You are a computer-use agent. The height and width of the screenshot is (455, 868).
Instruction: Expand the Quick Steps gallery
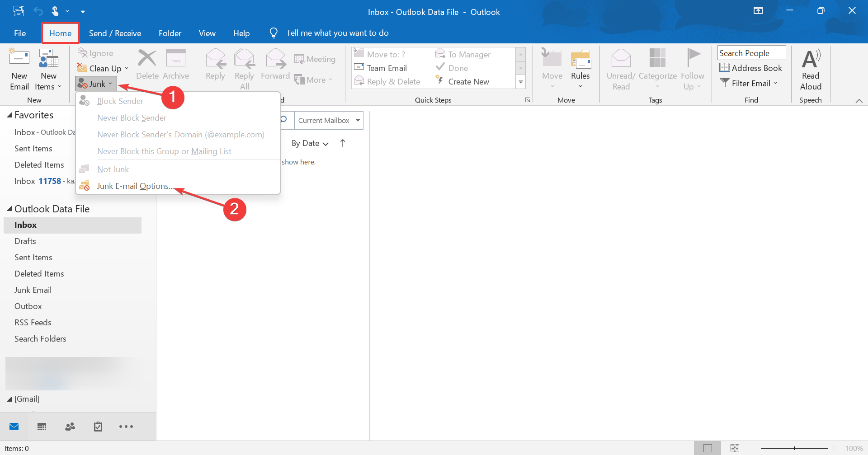pos(521,82)
